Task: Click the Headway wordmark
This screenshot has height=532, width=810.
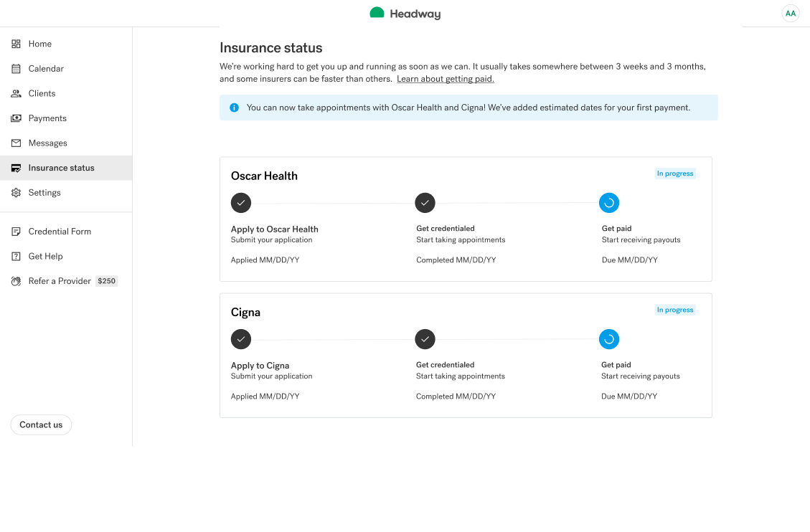Action: 415,14
